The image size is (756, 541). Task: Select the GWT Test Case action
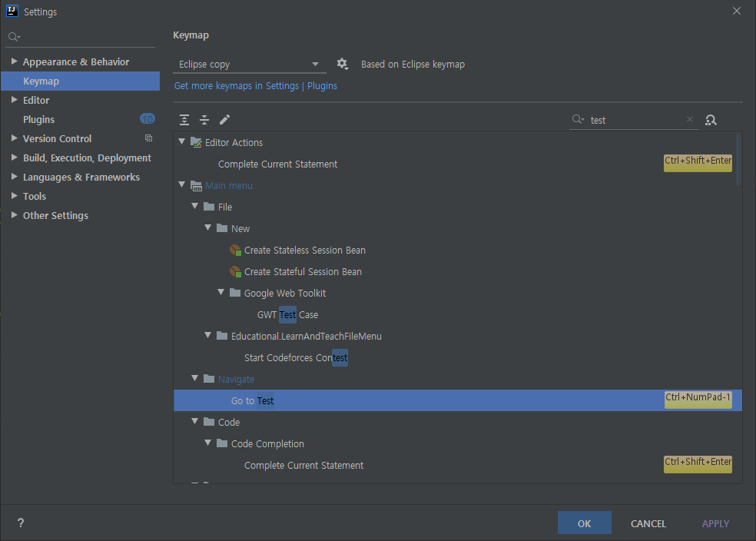[287, 315]
